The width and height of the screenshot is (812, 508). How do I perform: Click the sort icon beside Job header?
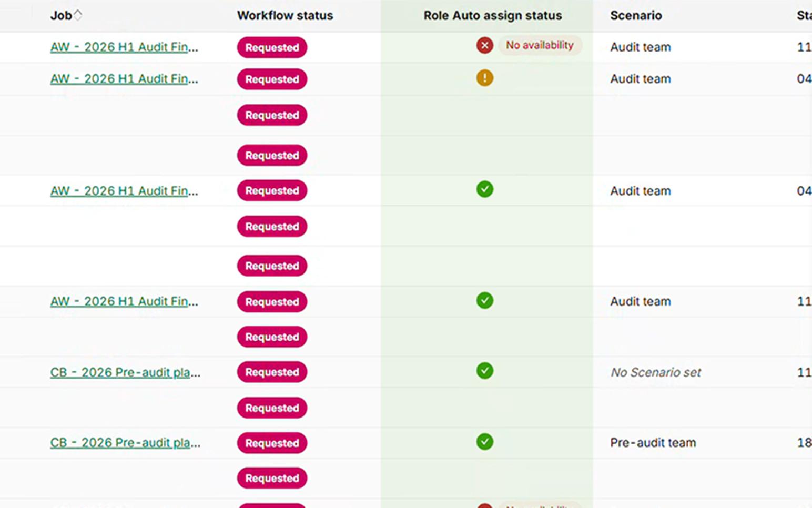(78, 15)
